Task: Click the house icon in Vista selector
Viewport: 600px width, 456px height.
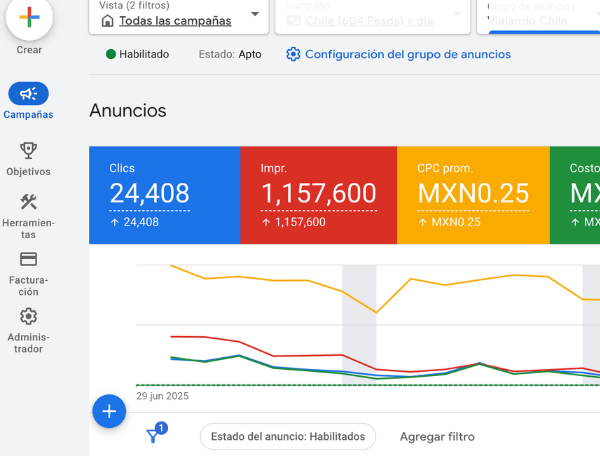Action: (108, 21)
